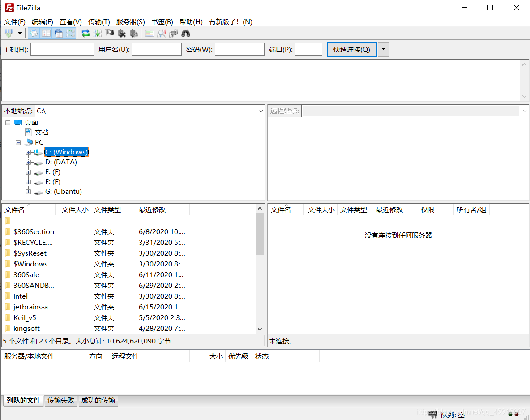Expand the G: (Ubantu) drive
530x420 pixels.
[x=28, y=192]
